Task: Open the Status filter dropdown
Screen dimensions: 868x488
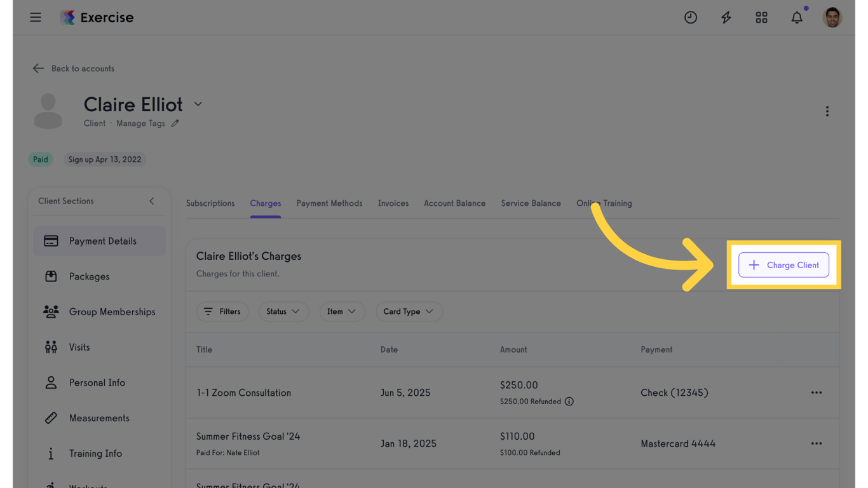Action: [283, 311]
